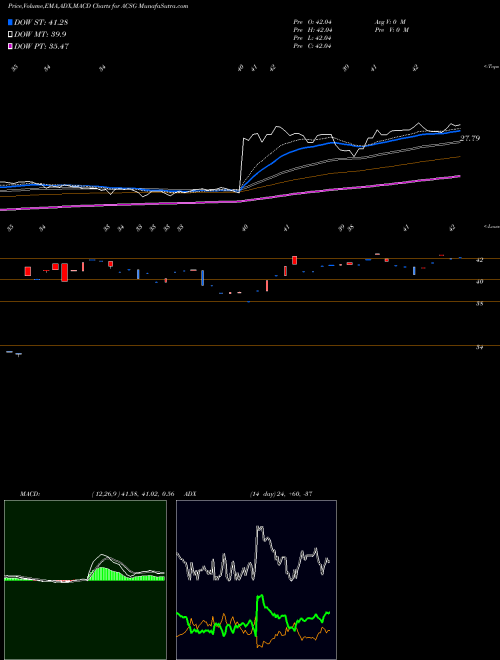Click the blue DOW ST legend swatch

[10, 22]
